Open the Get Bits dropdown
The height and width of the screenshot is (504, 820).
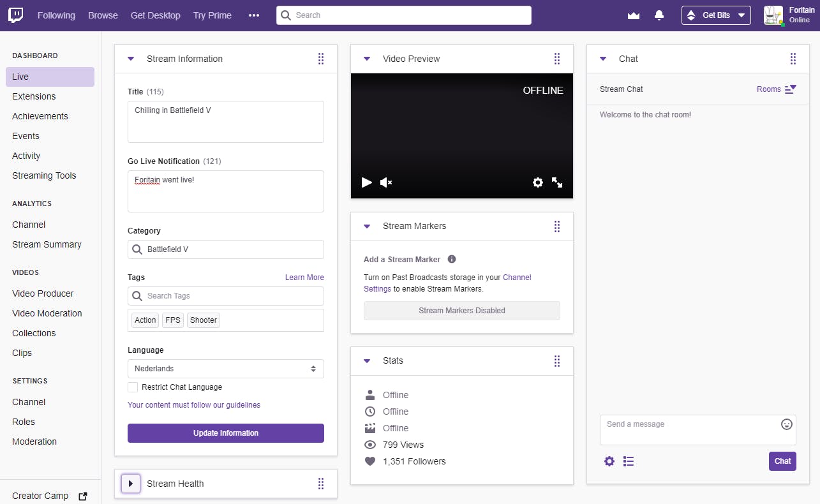point(716,15)
